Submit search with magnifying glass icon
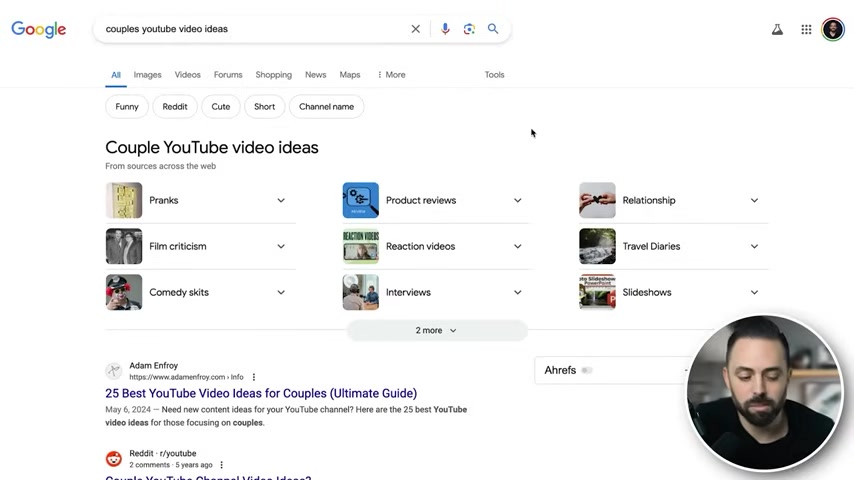The image size is (854, 480). [x=493, y=28]
